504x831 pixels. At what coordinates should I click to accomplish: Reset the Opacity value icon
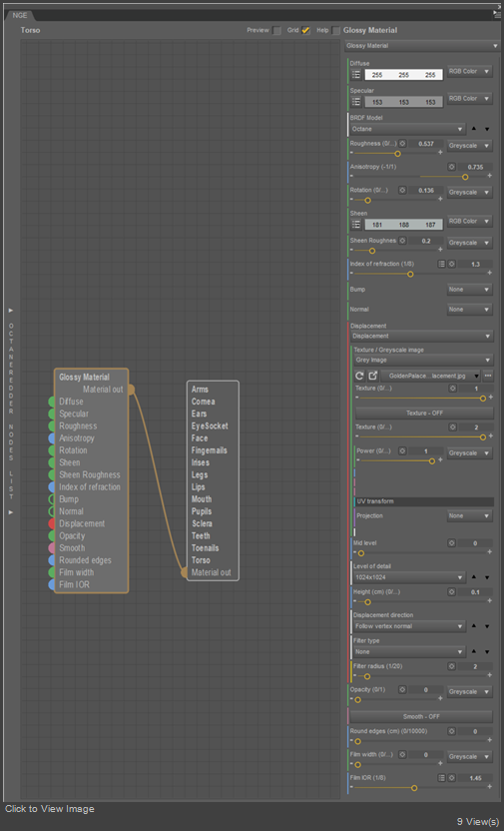tap(402, 690)
